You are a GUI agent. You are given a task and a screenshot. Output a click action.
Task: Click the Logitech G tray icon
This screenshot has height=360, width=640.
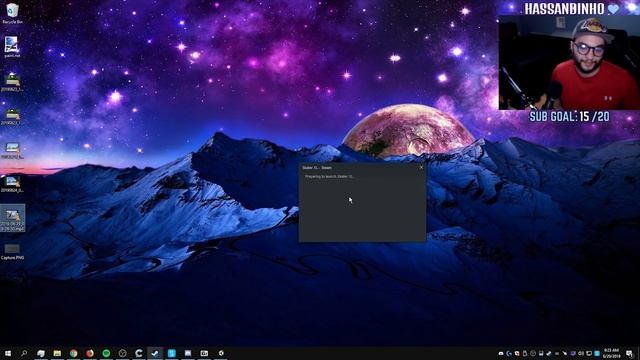coord(509,353)
